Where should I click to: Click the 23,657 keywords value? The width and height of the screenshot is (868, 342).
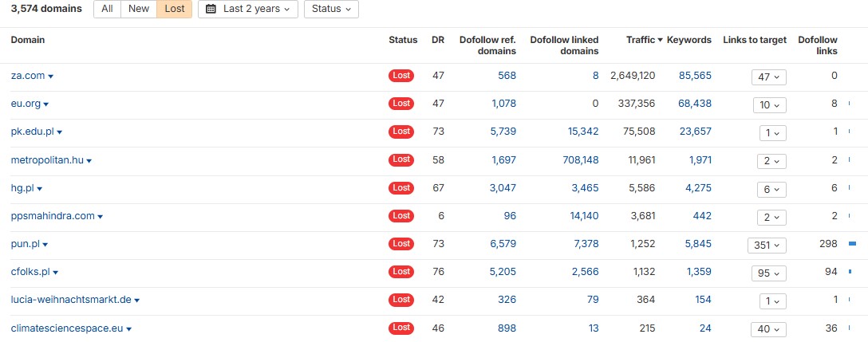pos(696,132)
